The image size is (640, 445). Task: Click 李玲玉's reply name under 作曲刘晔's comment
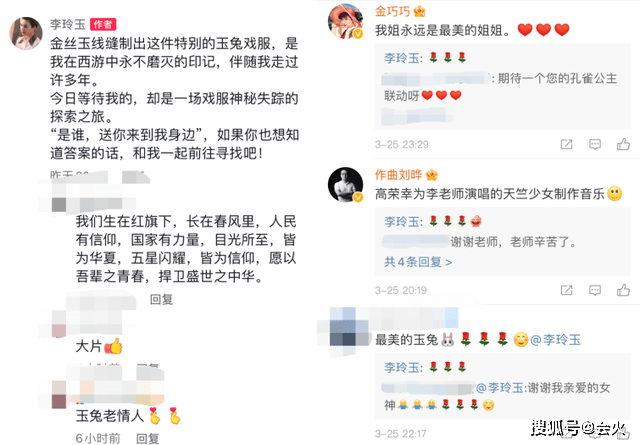click(x=402, y=222)
